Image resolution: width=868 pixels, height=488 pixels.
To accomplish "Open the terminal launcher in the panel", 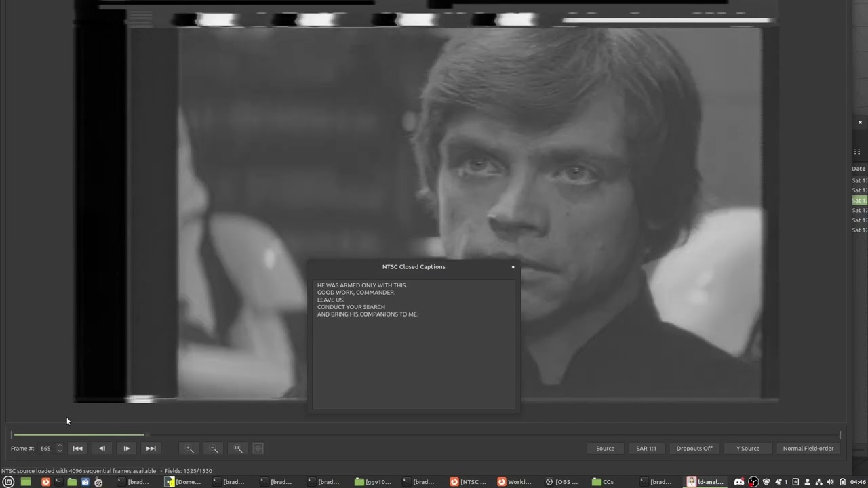I will coord(59,482).
